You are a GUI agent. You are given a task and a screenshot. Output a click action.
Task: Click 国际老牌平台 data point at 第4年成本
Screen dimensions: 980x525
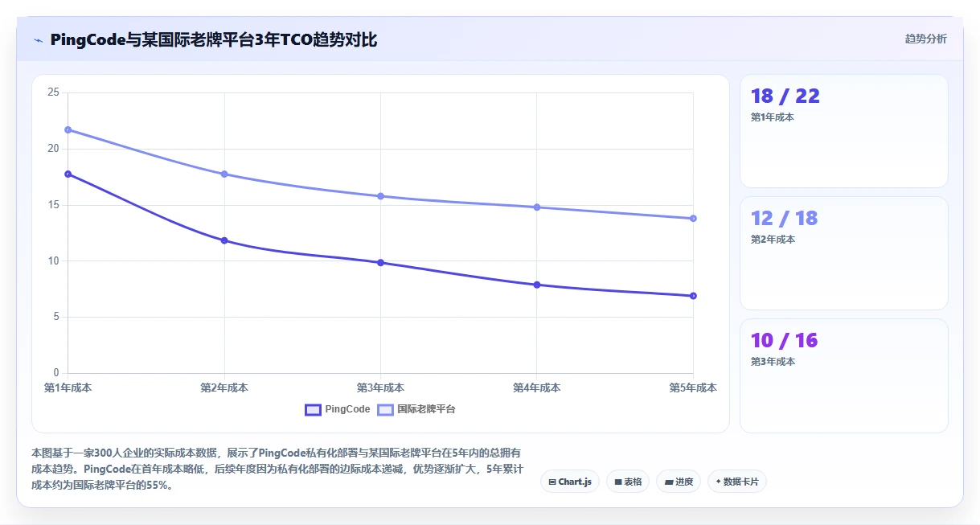(536, 207)
